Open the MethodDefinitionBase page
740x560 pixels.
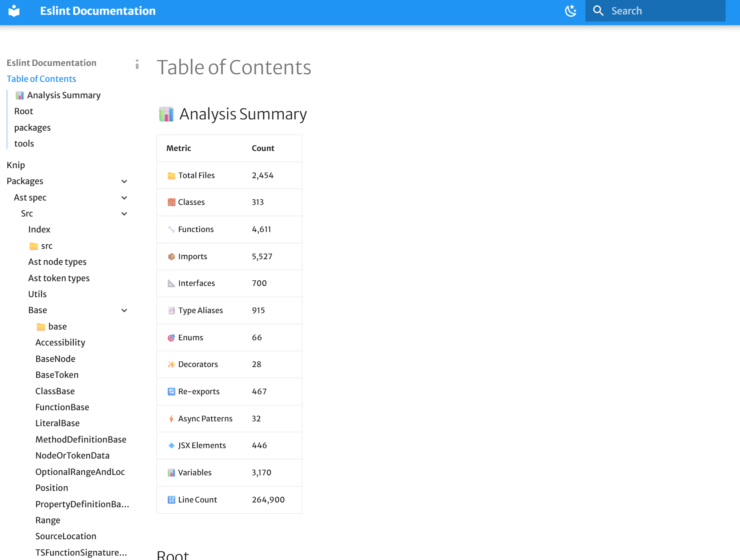pyautogui.click(x=81, y=440)
